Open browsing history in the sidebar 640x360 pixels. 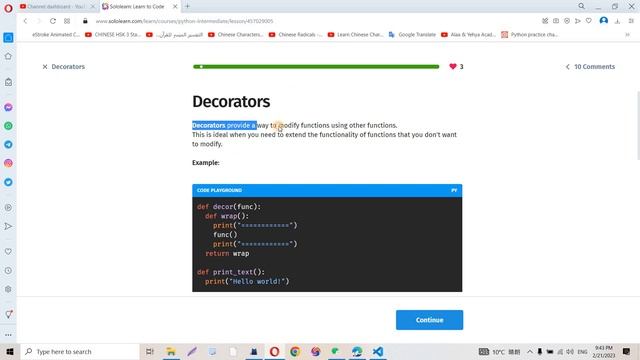8,270
